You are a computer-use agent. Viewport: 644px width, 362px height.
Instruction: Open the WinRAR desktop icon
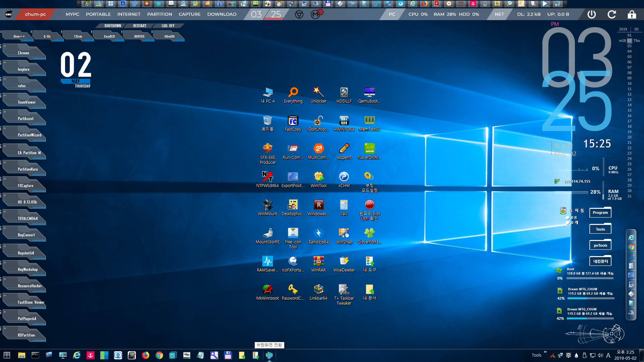point(318,264)
